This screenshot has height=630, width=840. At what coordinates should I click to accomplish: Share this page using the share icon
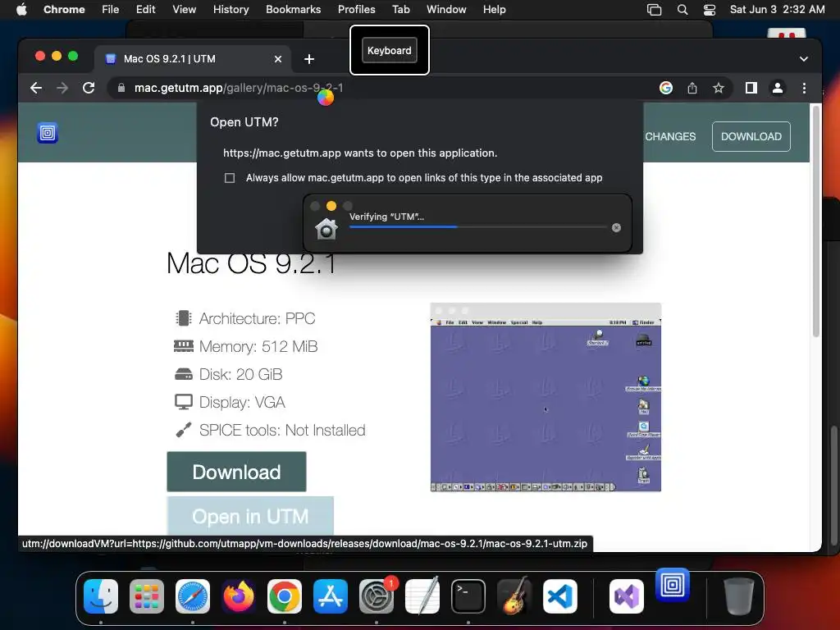(692, 88)
